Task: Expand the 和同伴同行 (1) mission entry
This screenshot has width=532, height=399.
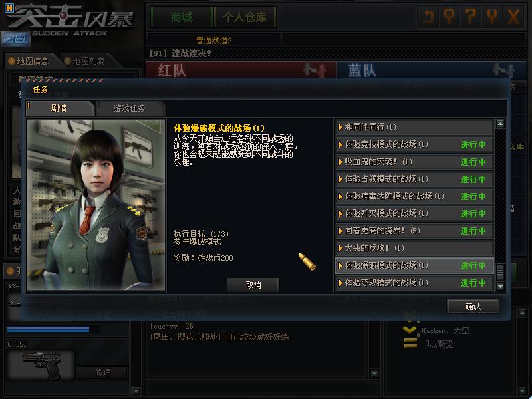Action: 414,127
